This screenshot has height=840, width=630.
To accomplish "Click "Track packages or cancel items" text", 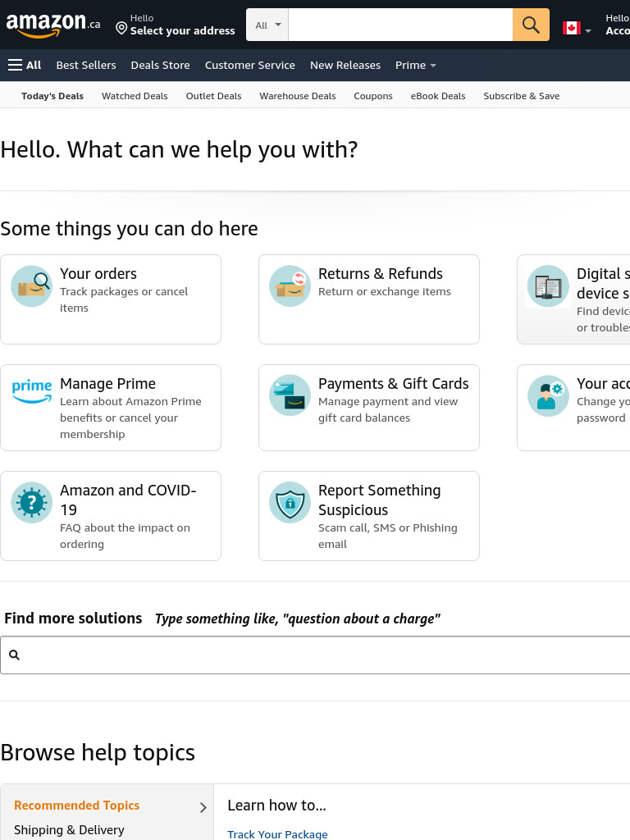I will pos(124,299).
